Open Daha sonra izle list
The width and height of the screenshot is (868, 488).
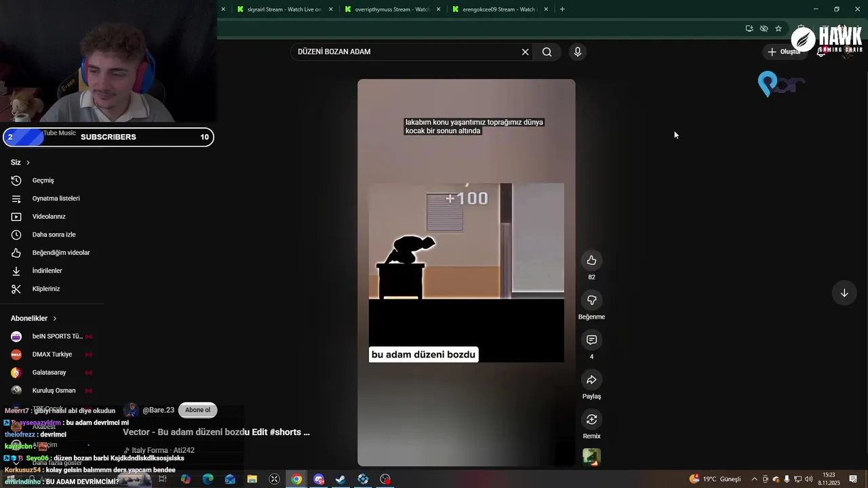pyautogui.click(x=54, y=235)
